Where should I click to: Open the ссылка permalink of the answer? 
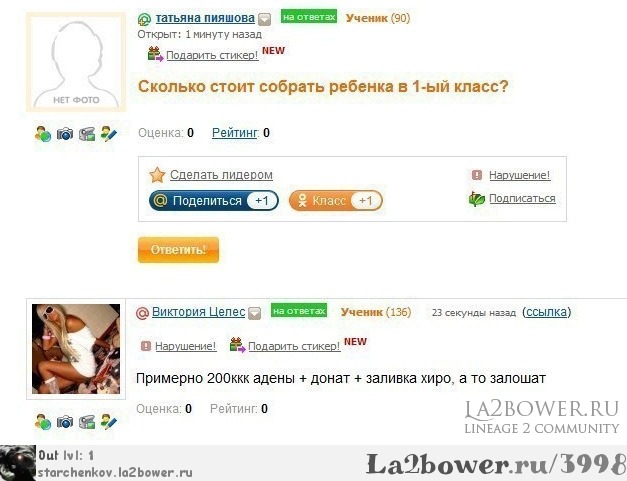tap(547, 312)
